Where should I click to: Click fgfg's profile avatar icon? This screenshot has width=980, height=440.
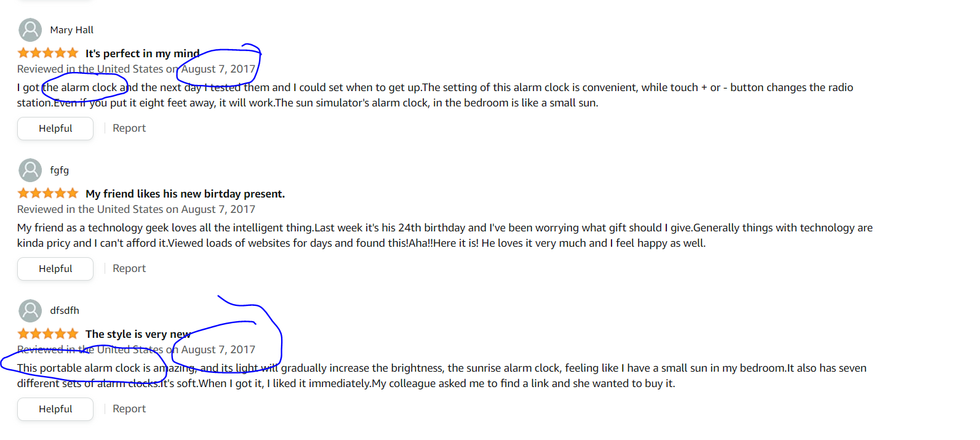pos(30,170)
